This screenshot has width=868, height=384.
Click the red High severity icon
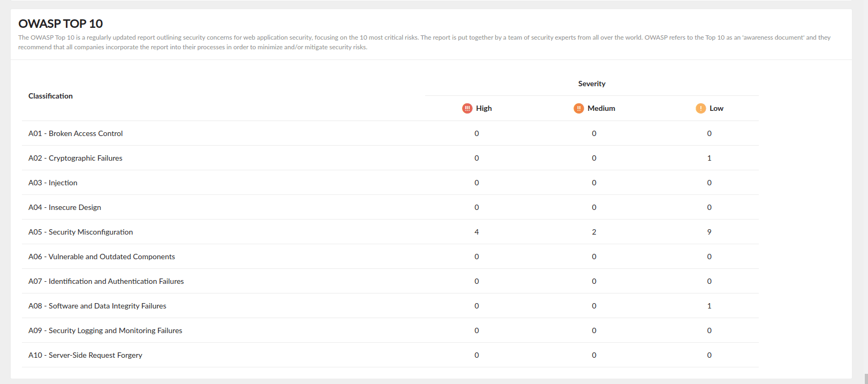pos(467,108)
